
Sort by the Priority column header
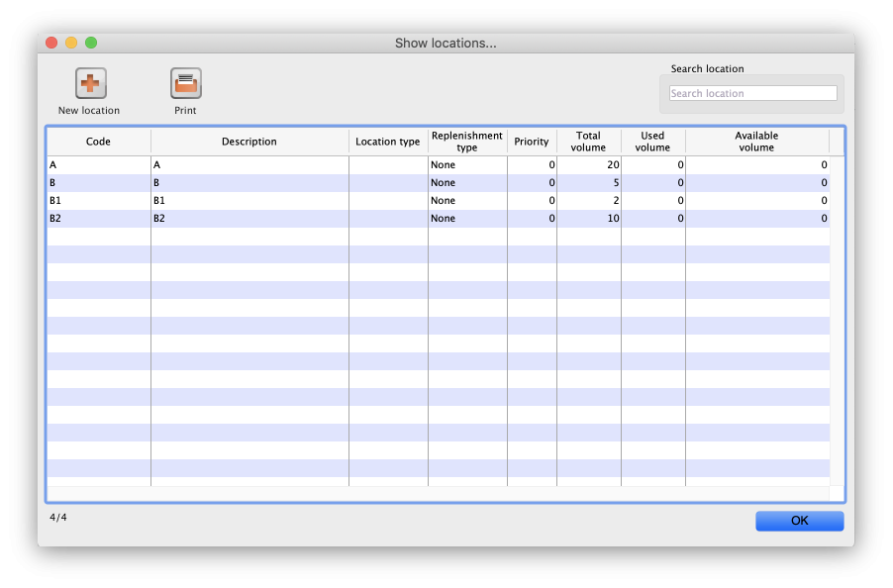click(x=532, y=142)
